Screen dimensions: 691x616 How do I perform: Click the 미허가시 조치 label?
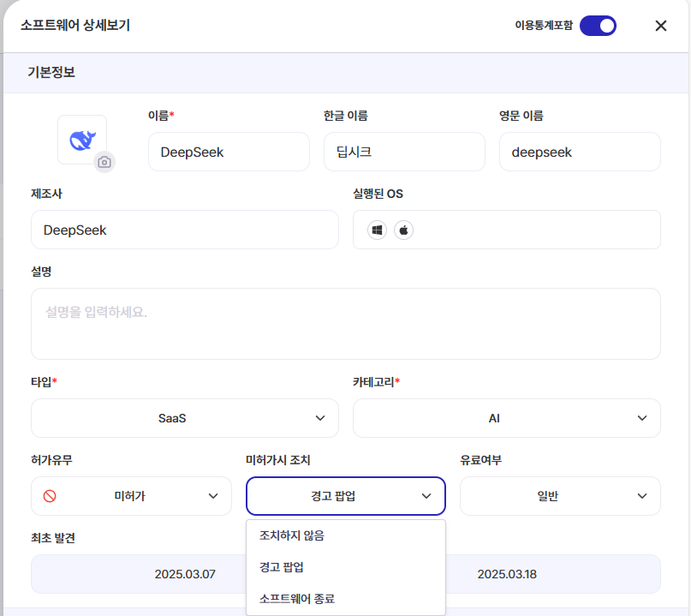tap(278, 460)
